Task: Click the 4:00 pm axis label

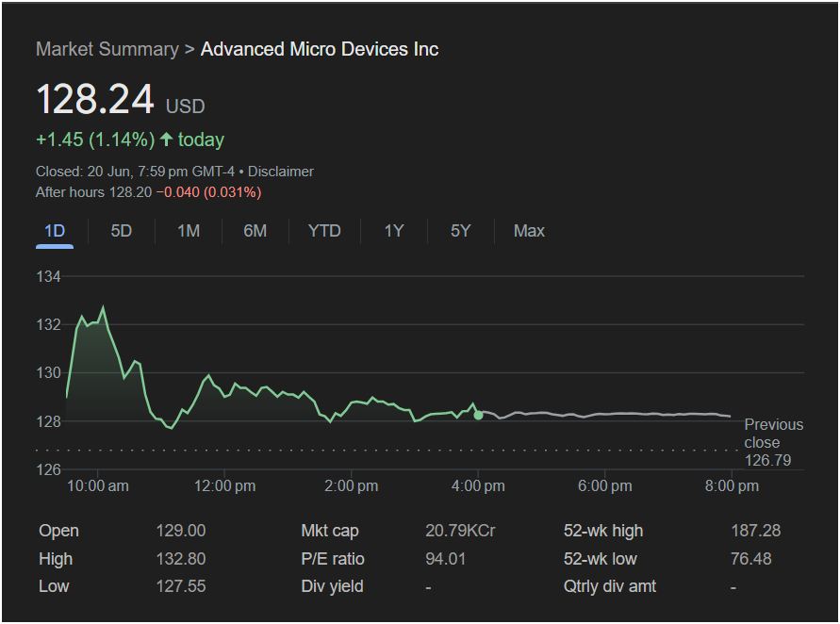Action: (x=478, y=486)
